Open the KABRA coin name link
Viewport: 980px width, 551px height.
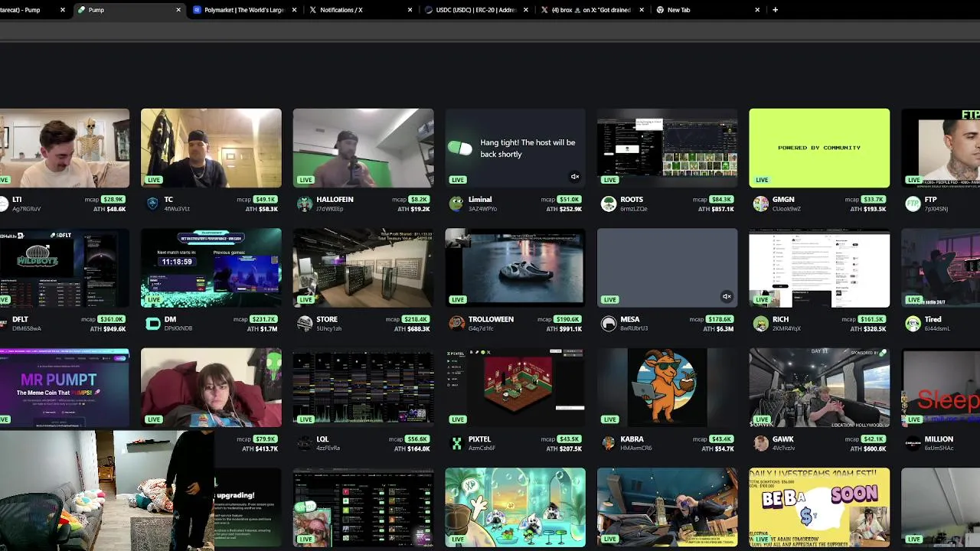coord(632,439)
